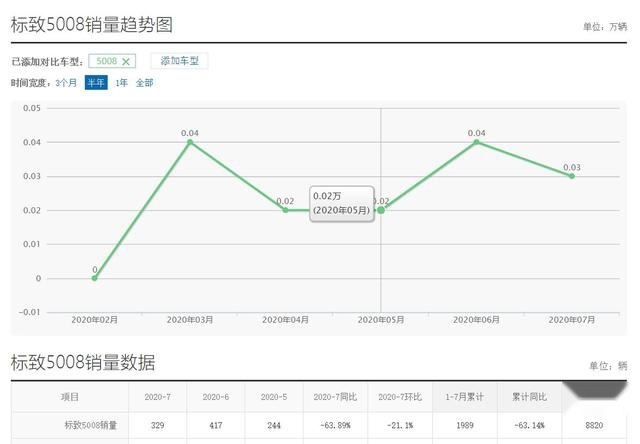Viewport: 640px width, 444px height.
Task: Click the 0.05 y-axis label
Action: point(32,108)
